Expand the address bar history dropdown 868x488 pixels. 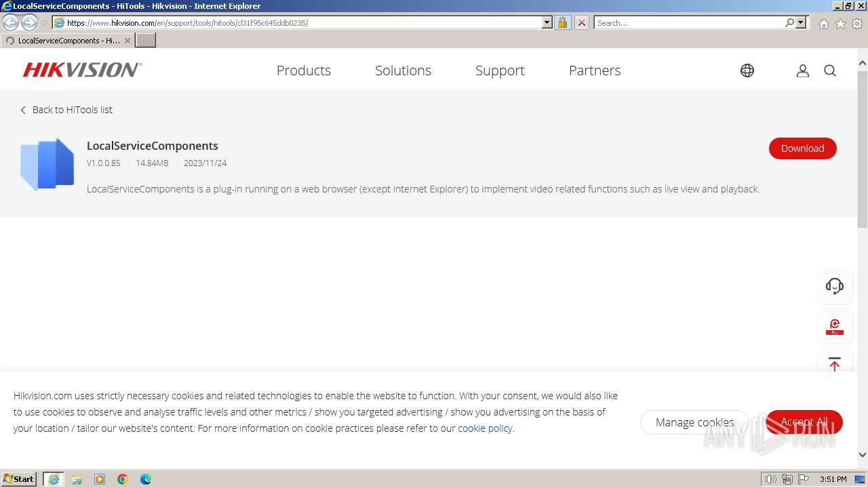[547, 22]
